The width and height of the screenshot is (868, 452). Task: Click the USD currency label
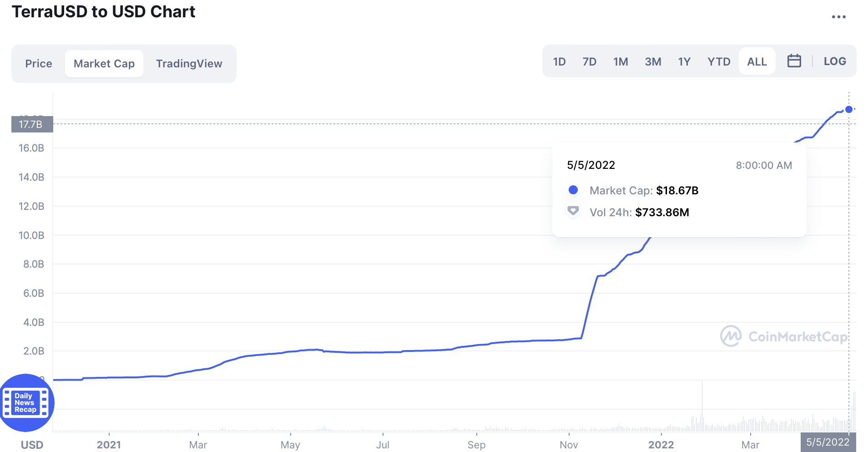click(x=32, y=445)
